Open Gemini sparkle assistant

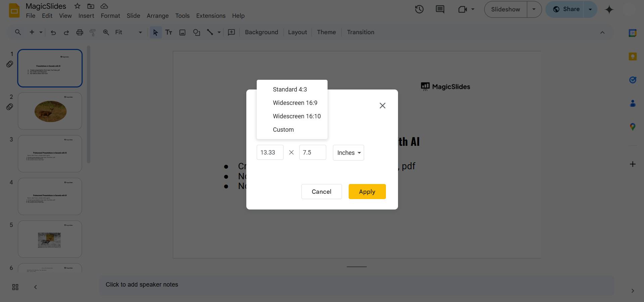(x=609, y=9)
